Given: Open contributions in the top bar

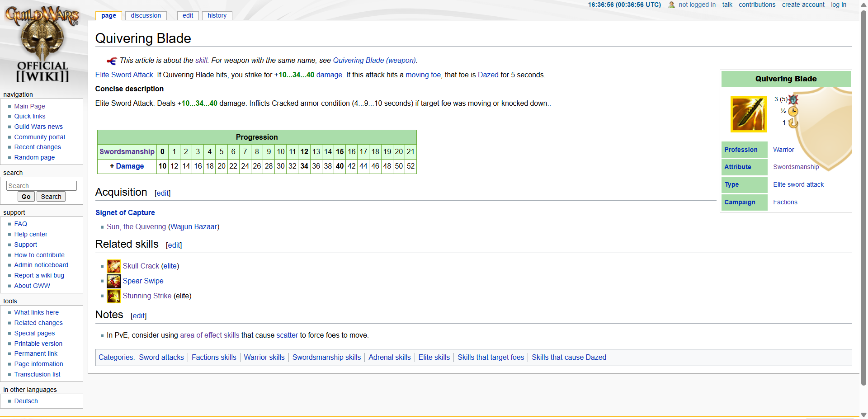Looking at the screenshot, I should [x=757, y=5].
